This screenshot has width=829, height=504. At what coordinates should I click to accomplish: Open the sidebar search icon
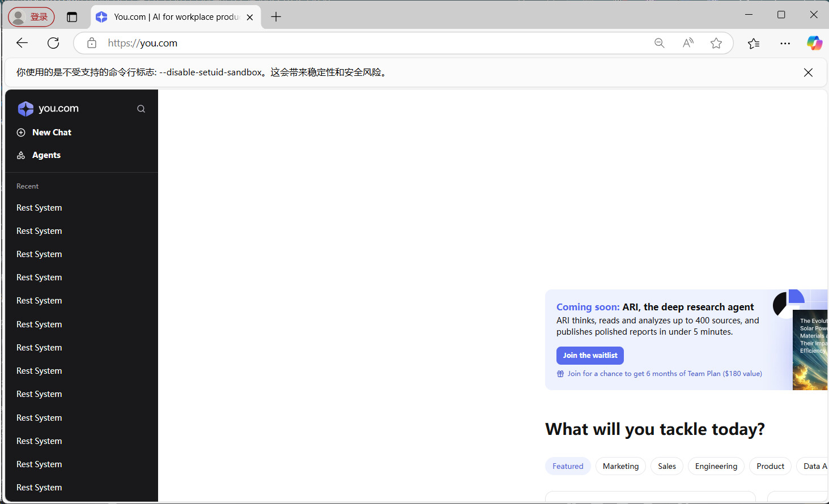(141, 109)
